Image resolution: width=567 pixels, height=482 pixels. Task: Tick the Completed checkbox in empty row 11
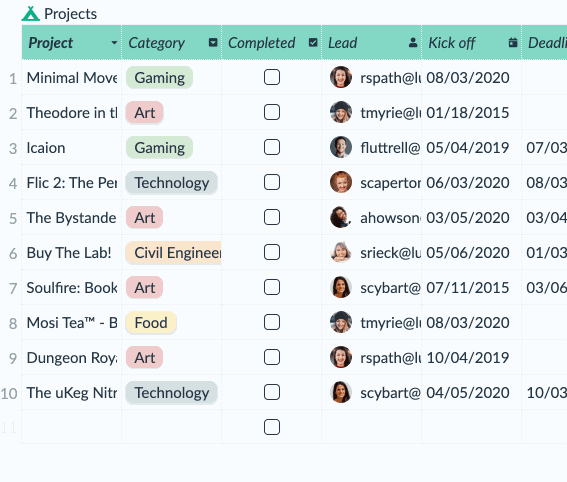272,427
